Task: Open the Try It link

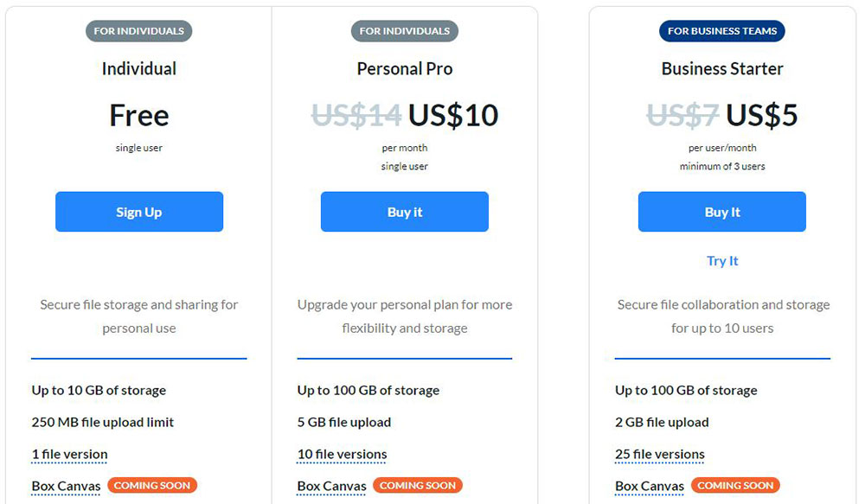Action: coord(722,261)
